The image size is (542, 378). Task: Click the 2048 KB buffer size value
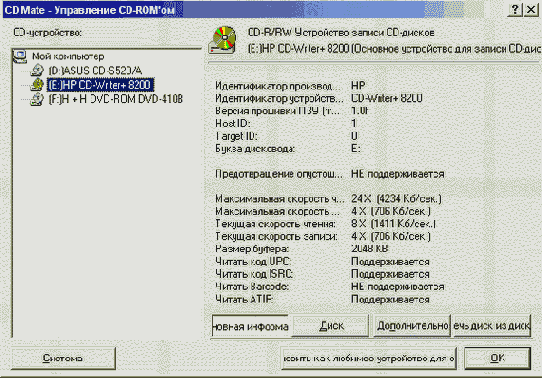coord(370,248)
